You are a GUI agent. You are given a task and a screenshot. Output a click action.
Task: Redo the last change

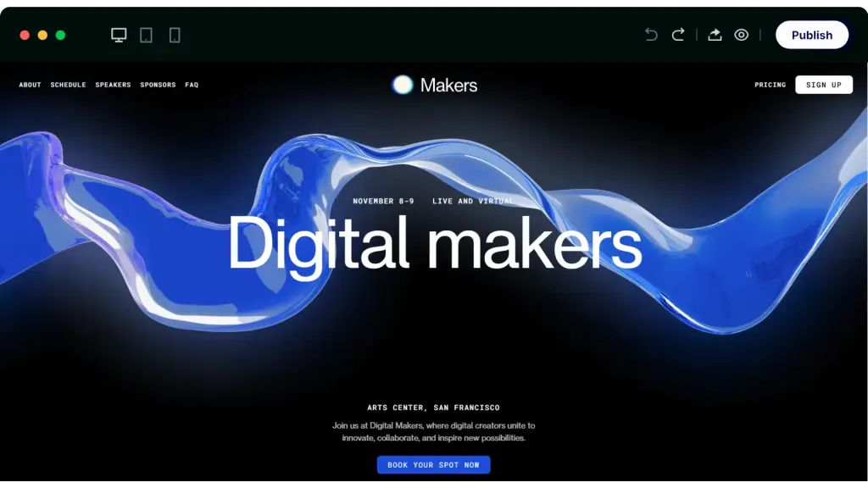[678, 35]
